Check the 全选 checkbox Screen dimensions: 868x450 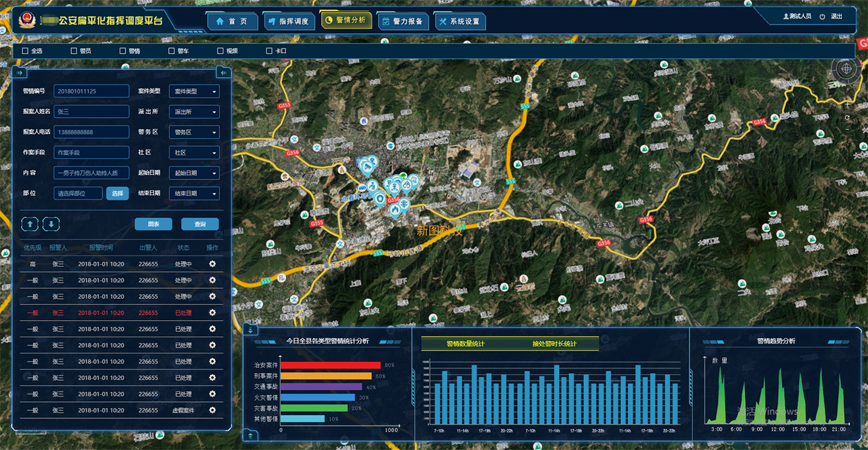[x=25, y=51]
